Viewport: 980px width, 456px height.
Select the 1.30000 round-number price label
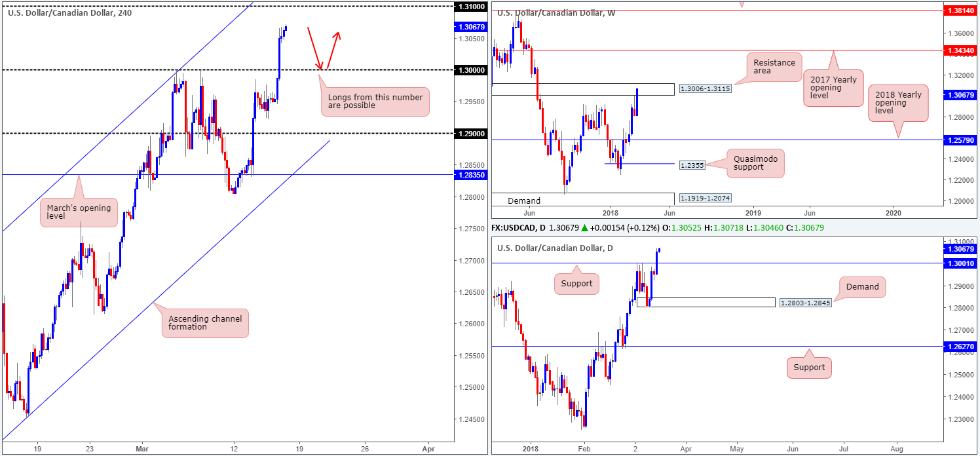[x=472, y=69]
